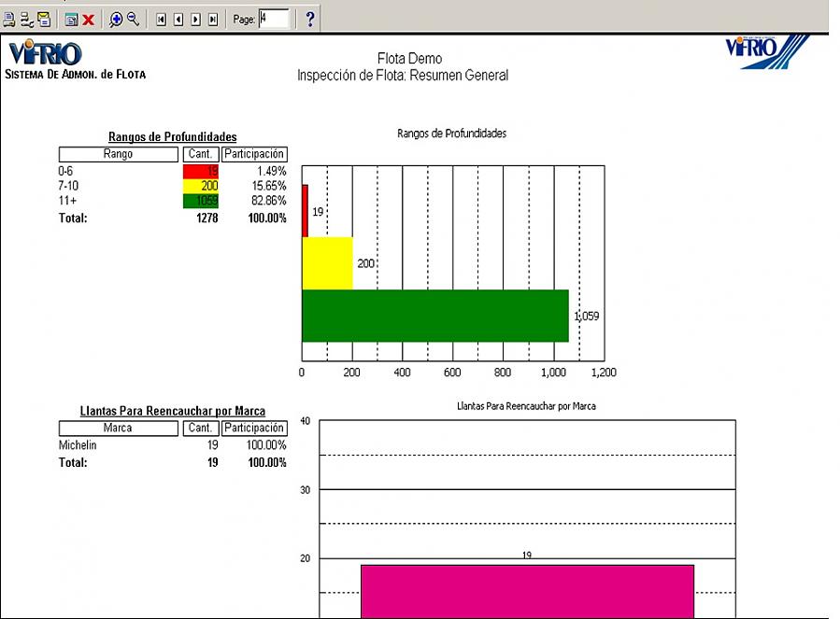Click the "1278" total count

pyautogui.click(x=207, y=218)
